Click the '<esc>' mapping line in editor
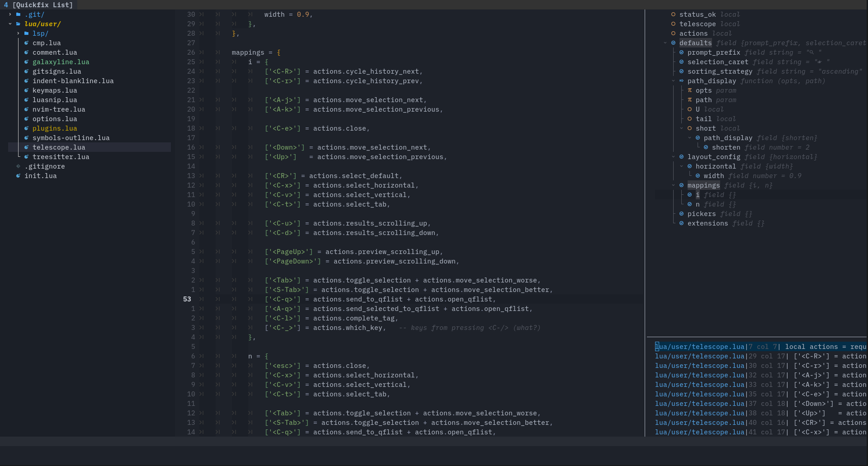868x466 pixels. (x=317, y=366)
